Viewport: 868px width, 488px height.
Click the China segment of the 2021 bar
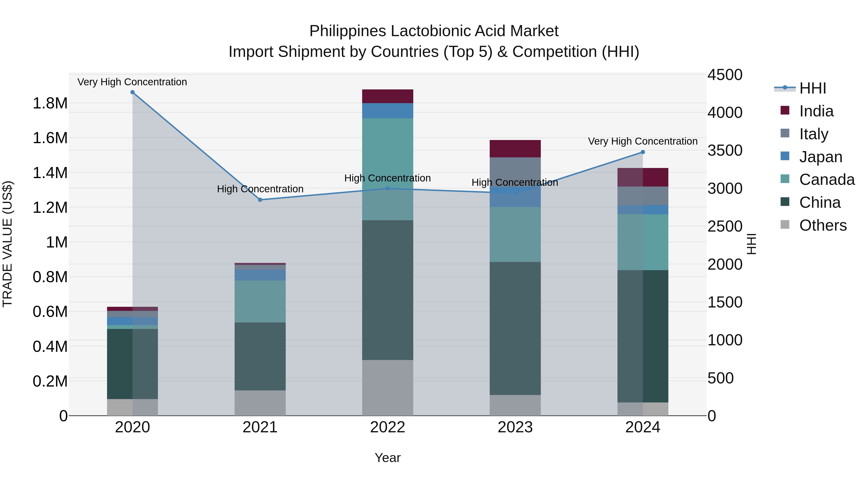(x=260, y=356)
